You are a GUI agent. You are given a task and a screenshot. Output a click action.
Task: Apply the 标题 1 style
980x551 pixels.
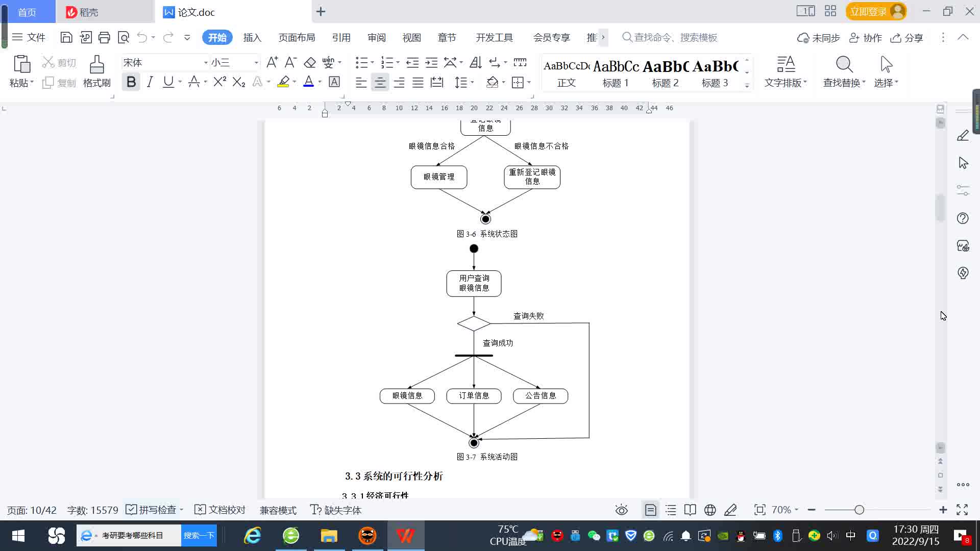click(x=616, y=72)
